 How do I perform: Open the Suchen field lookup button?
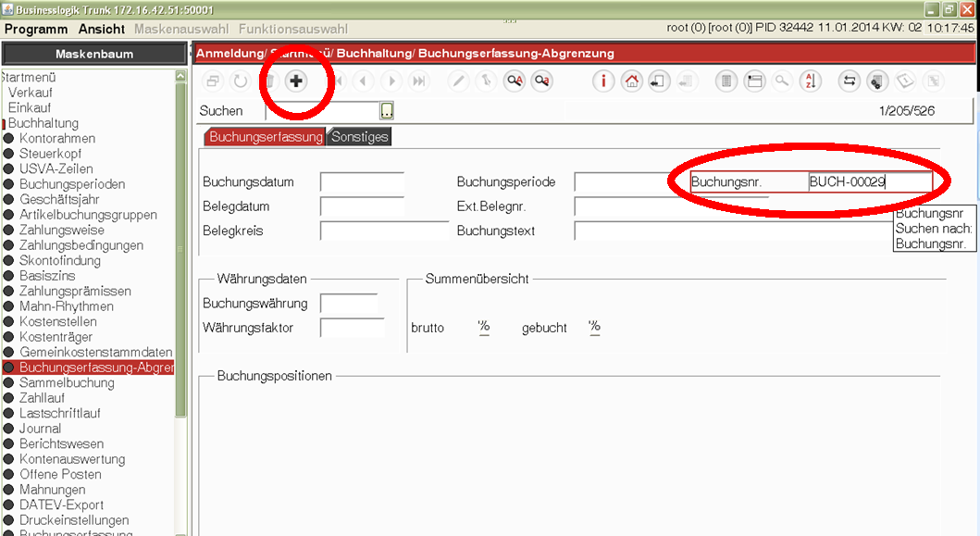(387, 111)
